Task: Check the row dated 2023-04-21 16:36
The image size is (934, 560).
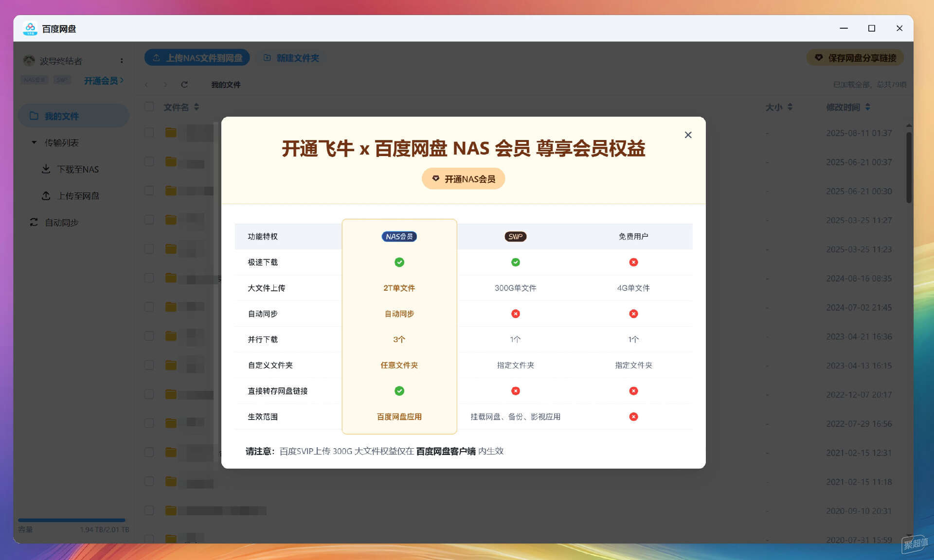Action: 149,336
